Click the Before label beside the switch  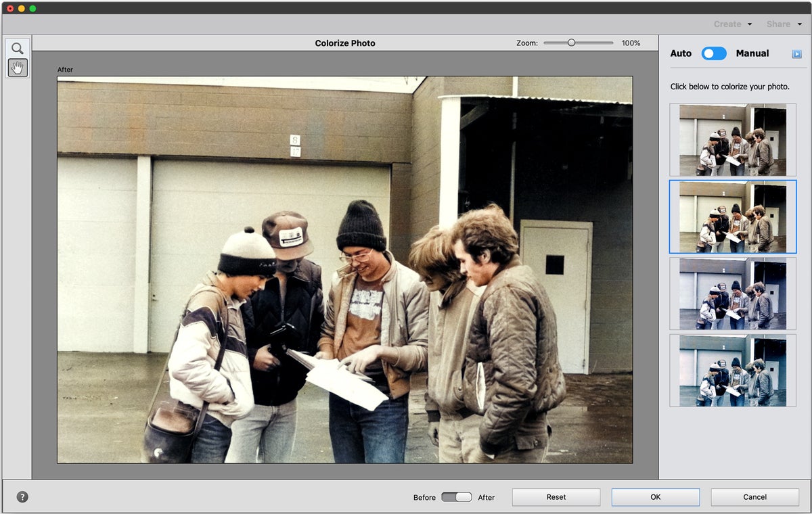tap(424, 498)
